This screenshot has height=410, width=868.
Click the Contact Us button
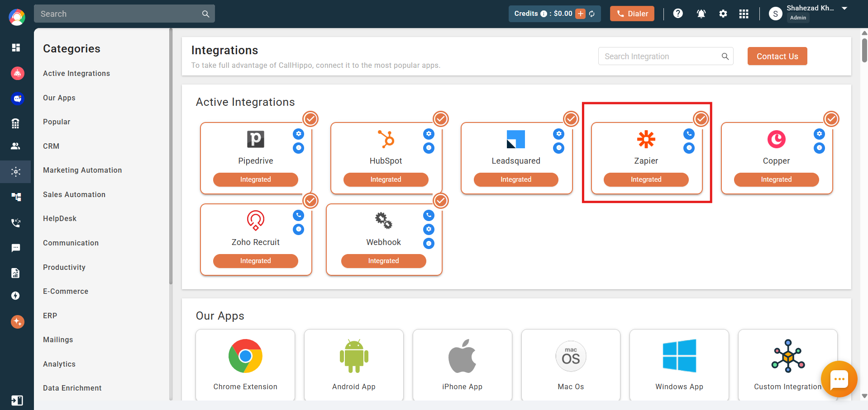[x=777, y=56]
